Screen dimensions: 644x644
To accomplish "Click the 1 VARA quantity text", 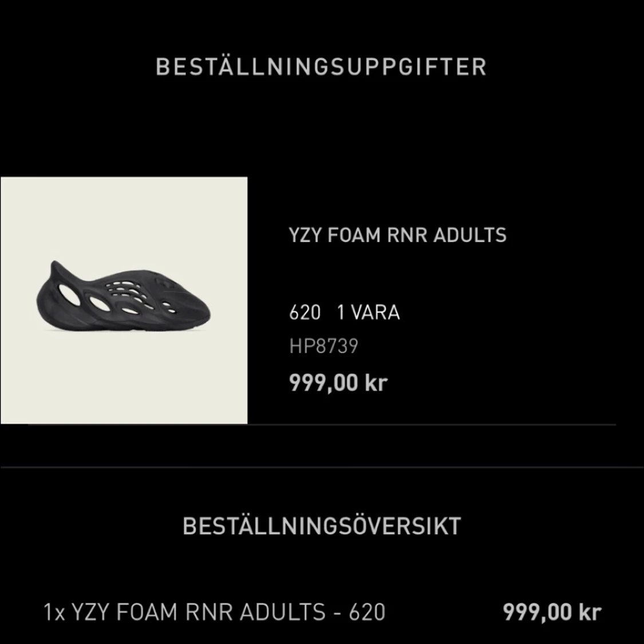I will coord(368,313).
